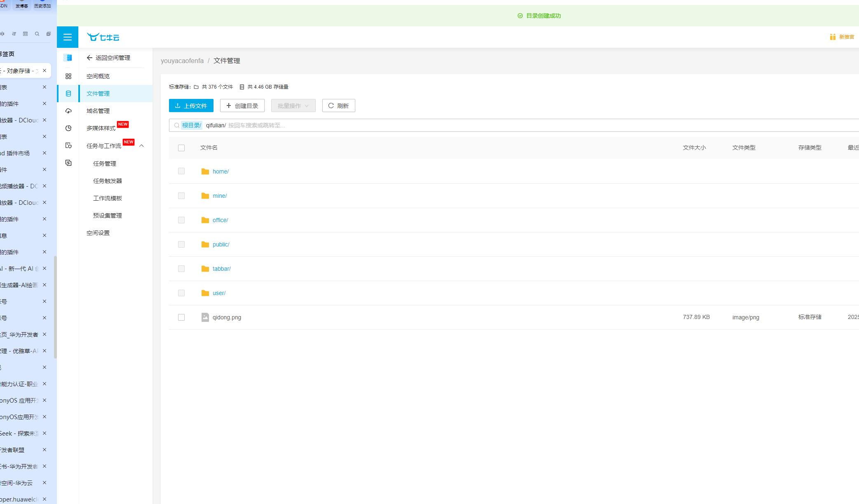Tick the checkbox beside home/ folder
The image size is (859, 504).
point(181,171)
